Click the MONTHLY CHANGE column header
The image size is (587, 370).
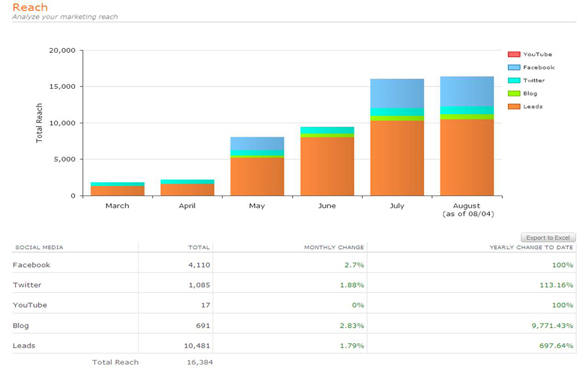[x=334, y=248]
